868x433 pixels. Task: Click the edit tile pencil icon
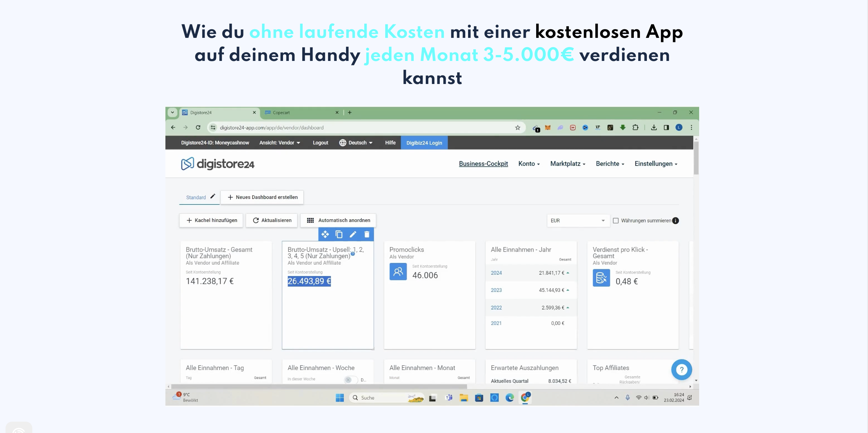353,234
